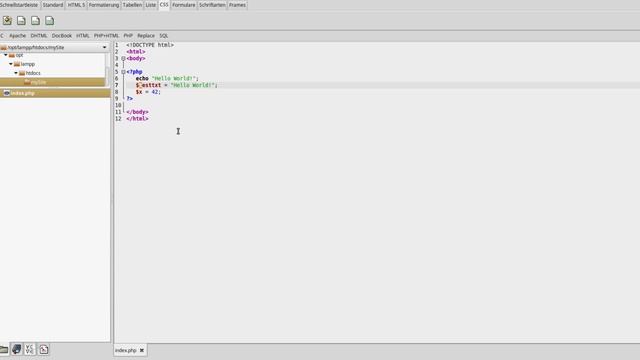Click the closing </html> tag
This screenshot has width=640, height=360.
137,118
